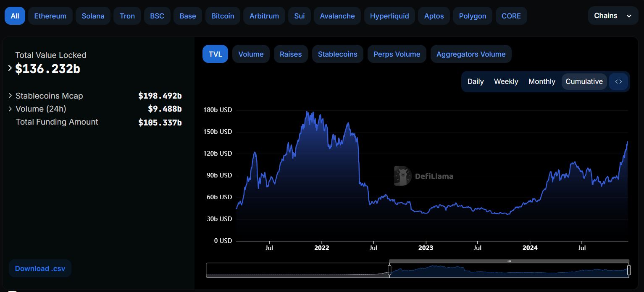Screen dimensions: 644x292
Task: Click the $136.232b total value figure
Action: [x=47, y=69]
